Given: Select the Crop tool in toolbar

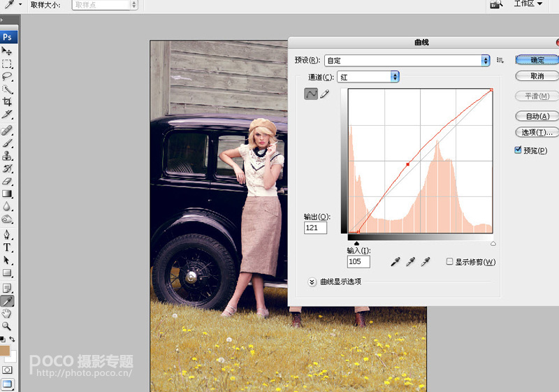Looking at the screenshot, I should point(7,102).
